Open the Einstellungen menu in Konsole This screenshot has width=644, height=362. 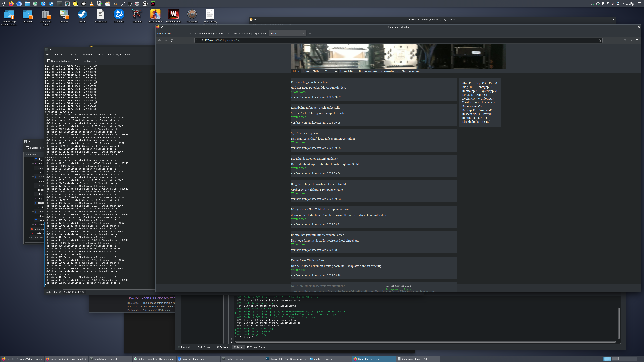pyautogui.click(x=114, y=54)
